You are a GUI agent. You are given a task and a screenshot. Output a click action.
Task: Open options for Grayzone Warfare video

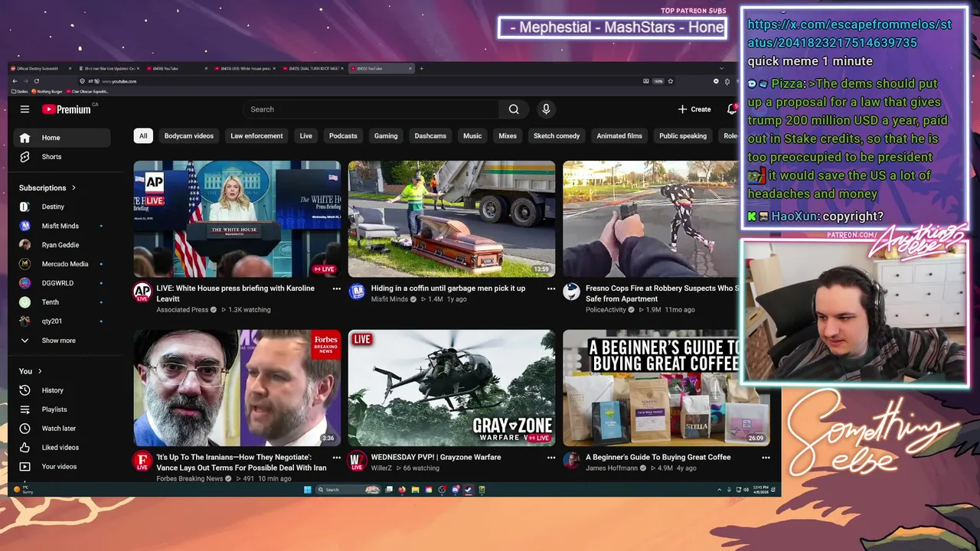click(x=550, y=458)
